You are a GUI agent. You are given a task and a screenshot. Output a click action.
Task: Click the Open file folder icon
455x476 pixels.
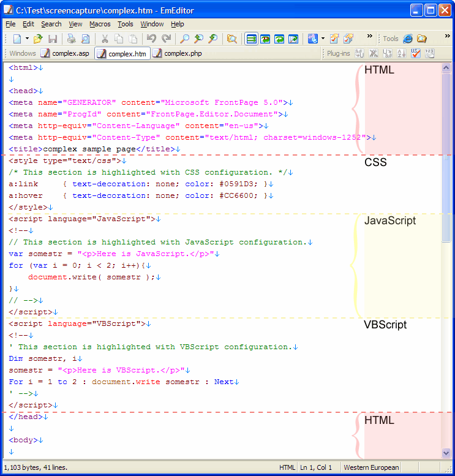38,39
